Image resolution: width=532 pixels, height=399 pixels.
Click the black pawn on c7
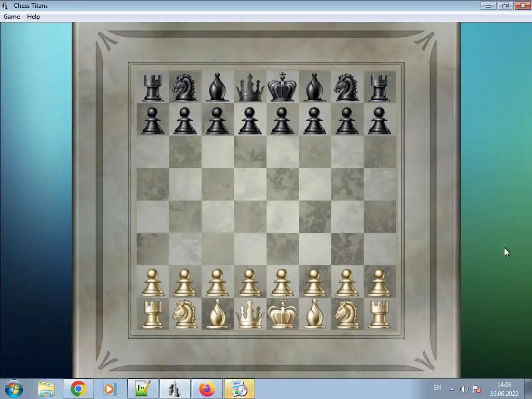(x=217, y=121)
